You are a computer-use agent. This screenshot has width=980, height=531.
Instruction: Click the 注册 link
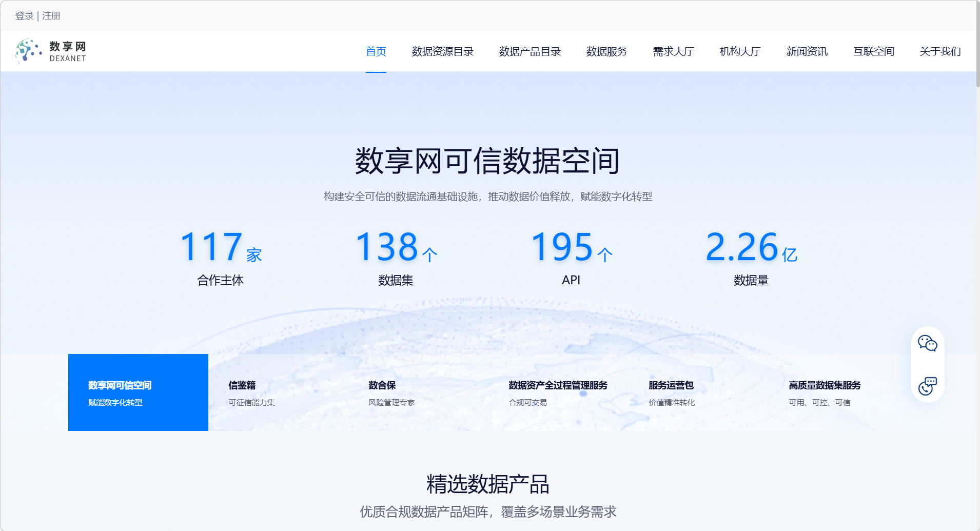pos(51,16)
